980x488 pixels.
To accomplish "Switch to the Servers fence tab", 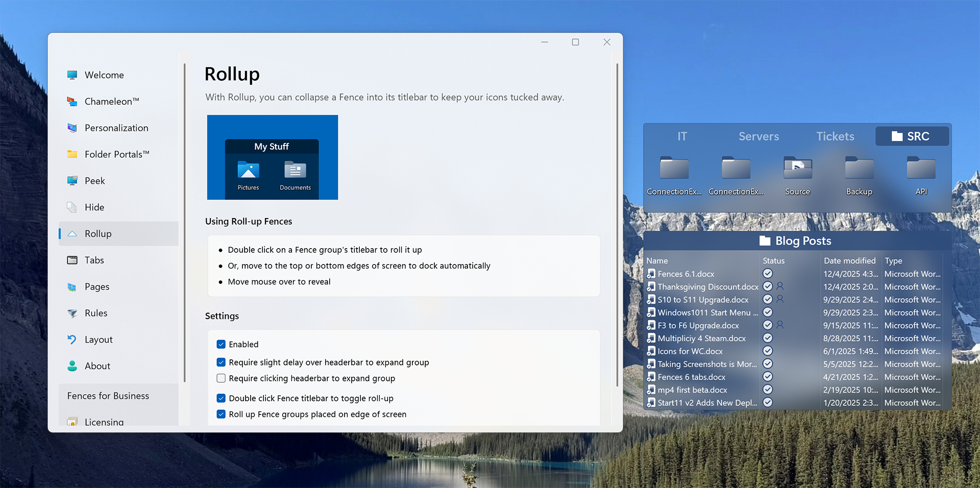I will (x=758, y=136).
